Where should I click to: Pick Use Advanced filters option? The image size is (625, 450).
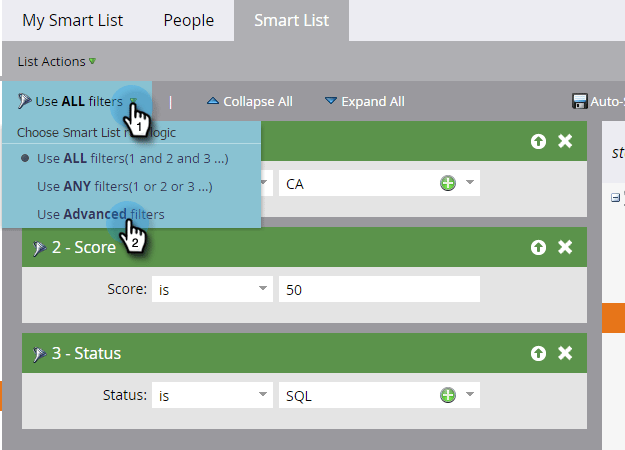click(100, 214)
